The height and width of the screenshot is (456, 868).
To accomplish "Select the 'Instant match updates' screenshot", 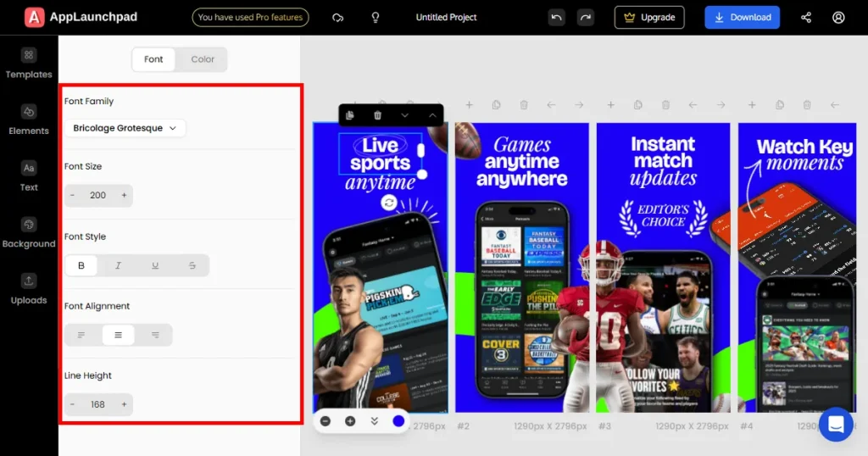I will (x=663, y=267).
